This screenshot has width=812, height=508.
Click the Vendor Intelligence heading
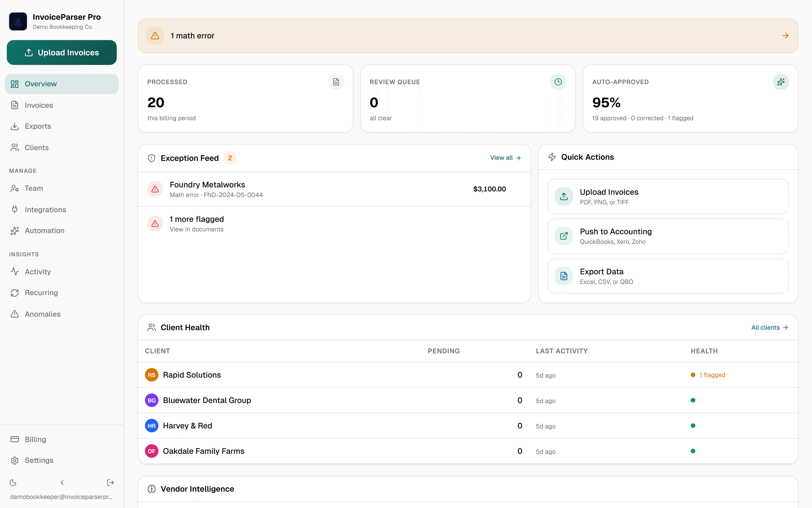click(197, 489)
